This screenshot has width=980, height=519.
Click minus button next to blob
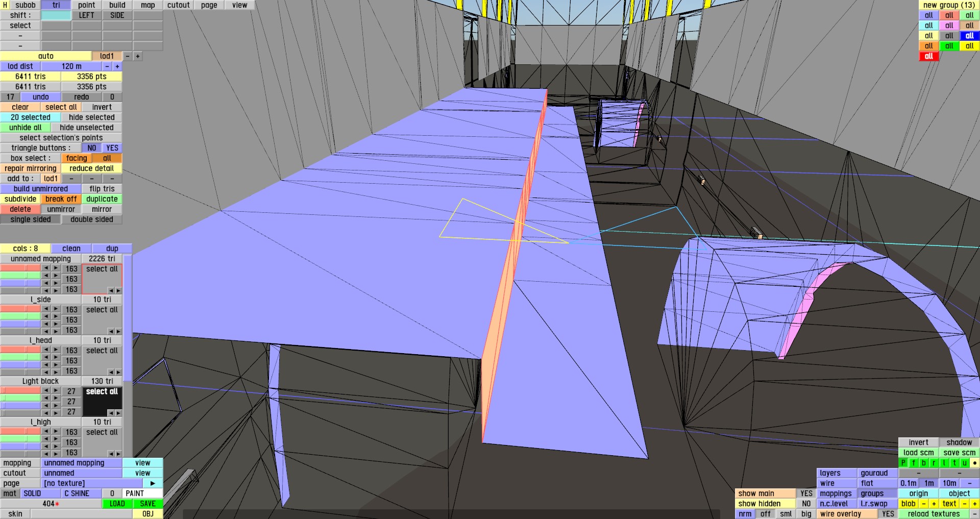[x=924, y=504]
